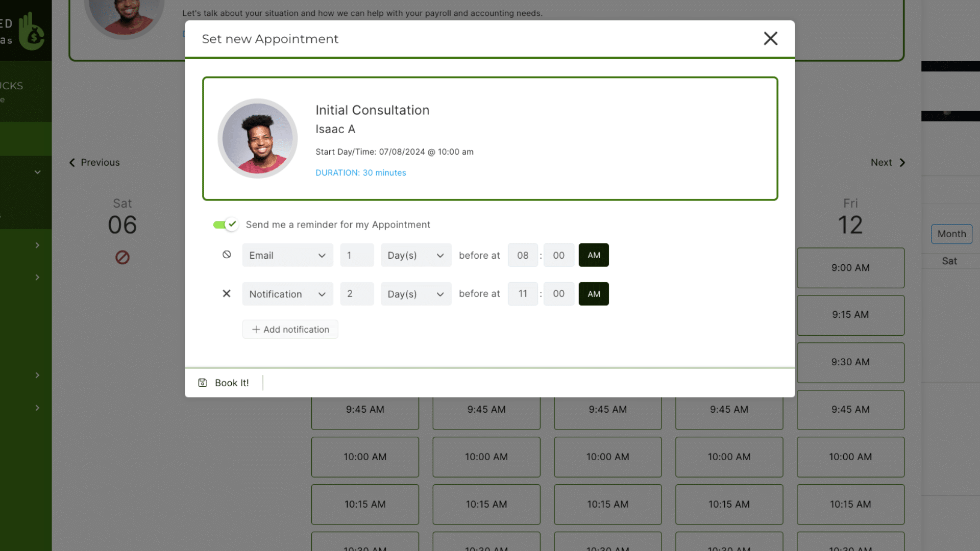The image size is (980, 551).
Task: Select the Friday 9:00 AM time slot
Action: coord(850,268)
